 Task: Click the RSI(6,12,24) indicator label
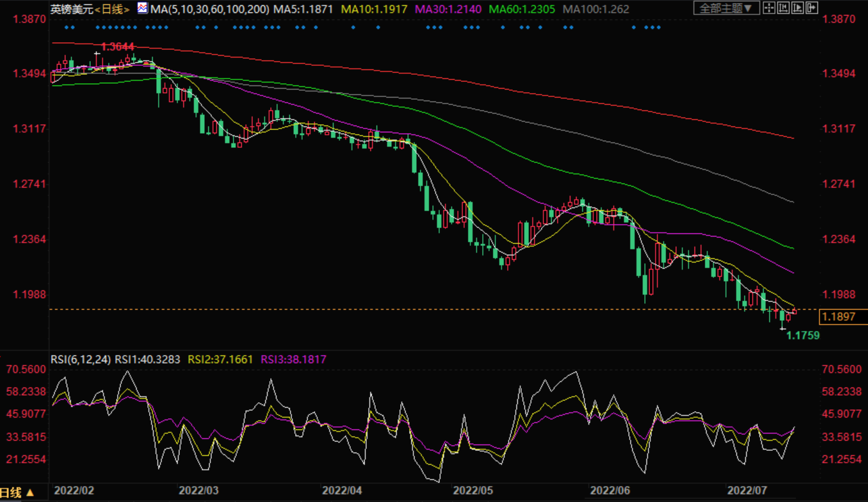click(x=80, y=359)
